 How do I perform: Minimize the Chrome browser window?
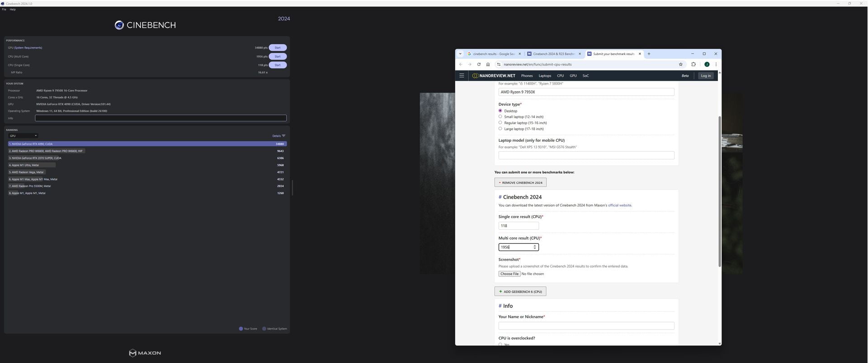[692, 54]
